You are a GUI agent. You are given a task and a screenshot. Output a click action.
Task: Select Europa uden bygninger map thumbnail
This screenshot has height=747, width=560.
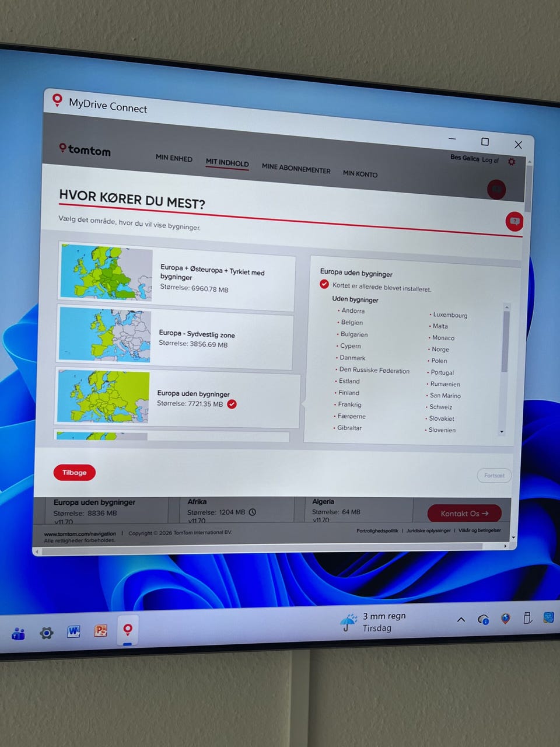[103, 397]
